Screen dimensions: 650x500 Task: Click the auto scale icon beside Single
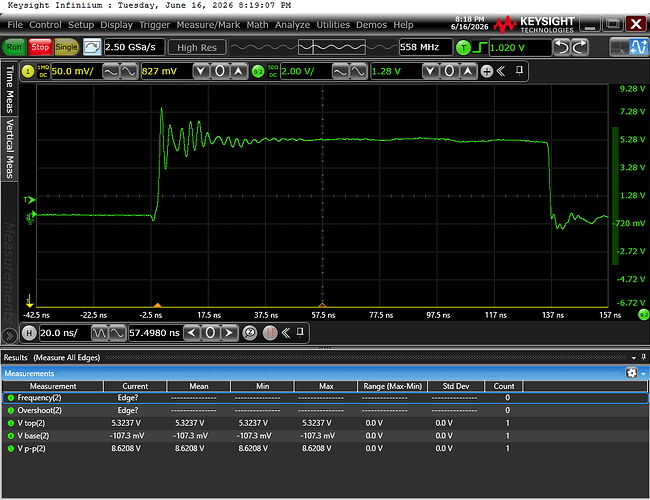tap(92, 47)
